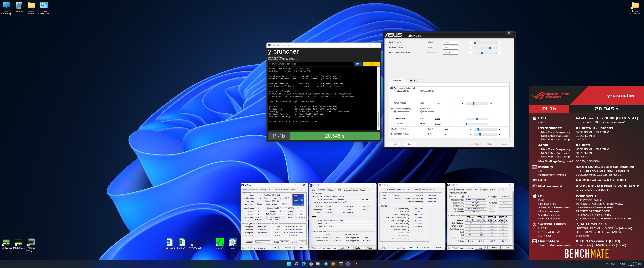Expand the Tools dropdown arrow in the Memory CPU-Z window
Image resolution: width=644 pixels, height=268 pixels.
click(x=417, y=248)
